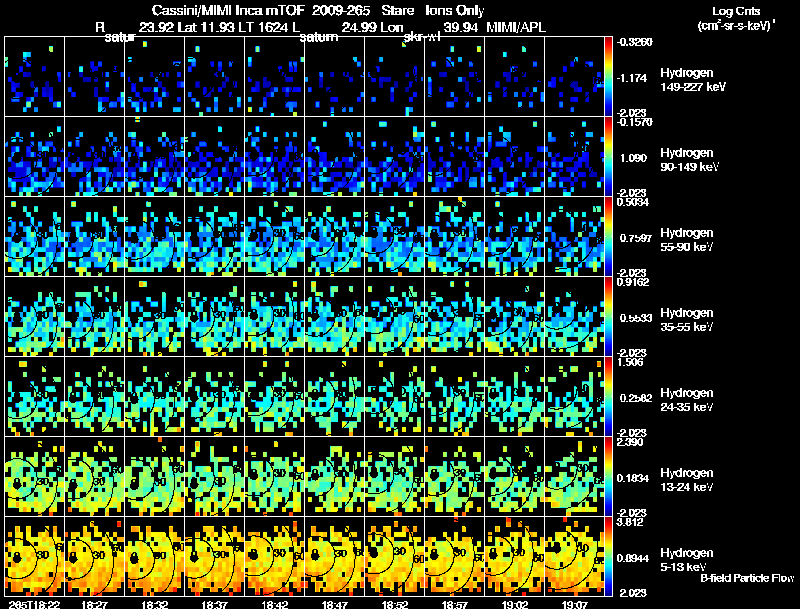The height and width of the screenshot is (609, 800).
Task: Click the scale value '0.0944'
Action: pyautogui.click(x=633, y=559)
